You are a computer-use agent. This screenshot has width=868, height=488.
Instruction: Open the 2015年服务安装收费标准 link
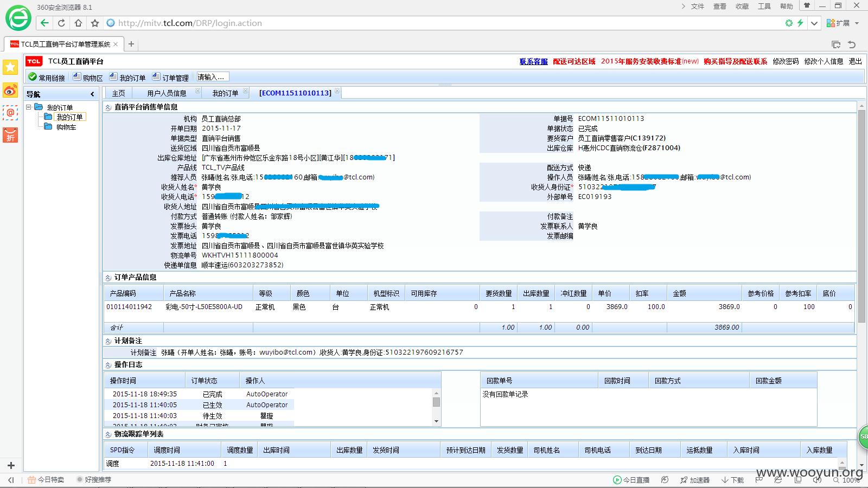coord(649,61)
